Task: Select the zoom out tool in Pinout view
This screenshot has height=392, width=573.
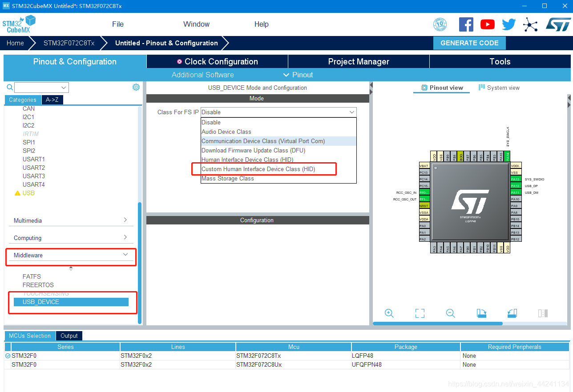Action: tap(450, 313)
